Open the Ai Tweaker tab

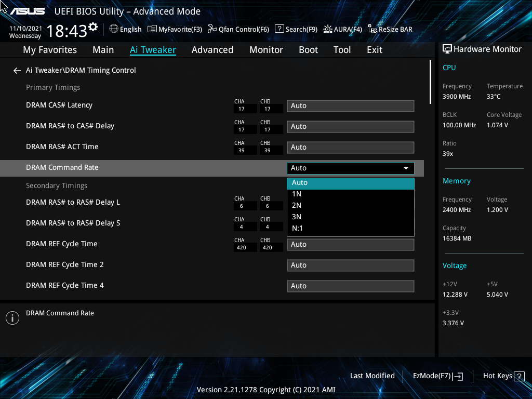pos(153,50)
